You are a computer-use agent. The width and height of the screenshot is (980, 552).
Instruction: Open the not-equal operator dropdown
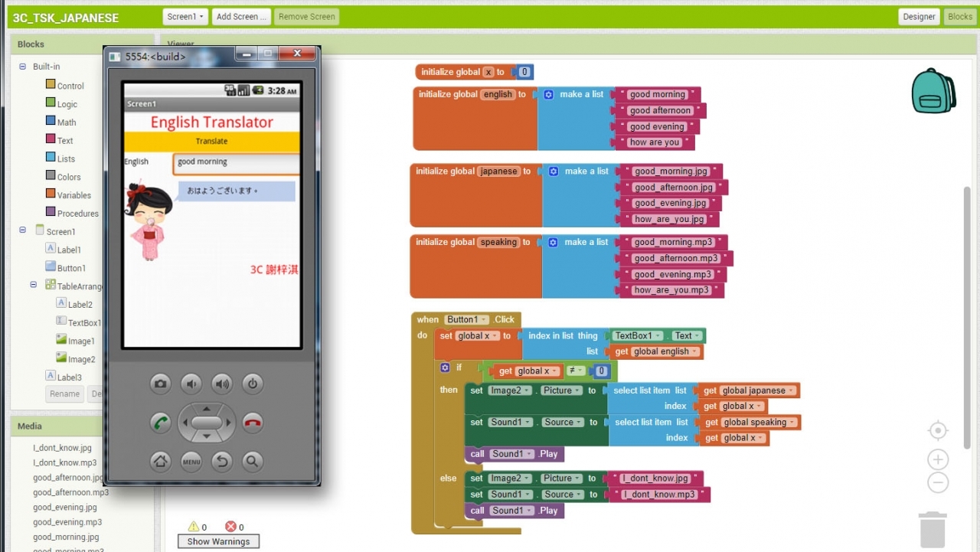click(577, 371)
